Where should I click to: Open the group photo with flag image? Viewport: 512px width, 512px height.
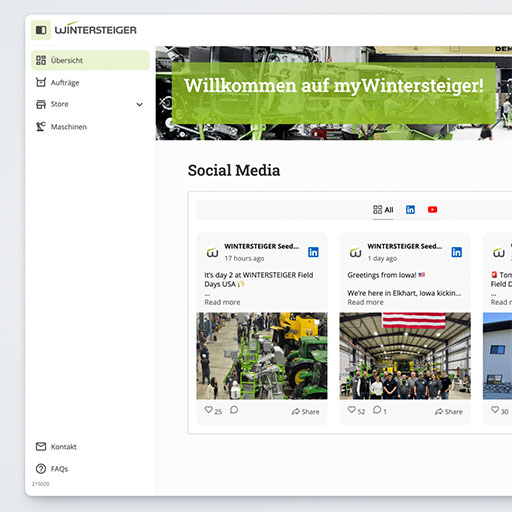pyautogui.click(x=405, y=356)
